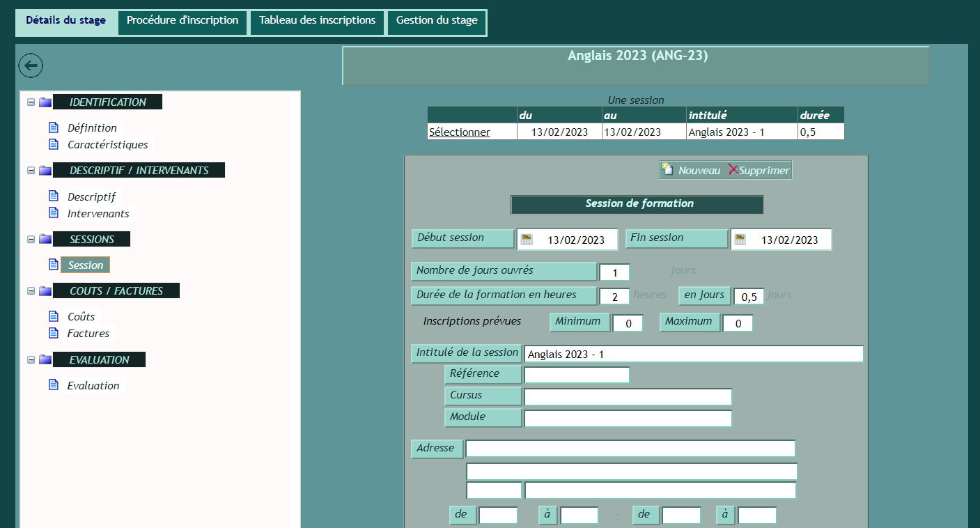This screenshot has width=980, height=528.
Task: Go to the Gestion du stage tab
Action: (x=437, y=21)
